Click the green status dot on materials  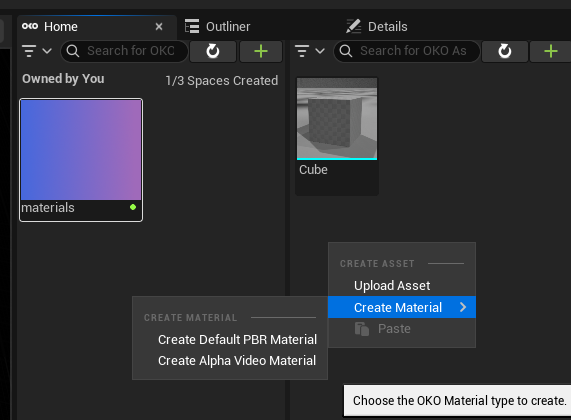(x=133, y=207)
